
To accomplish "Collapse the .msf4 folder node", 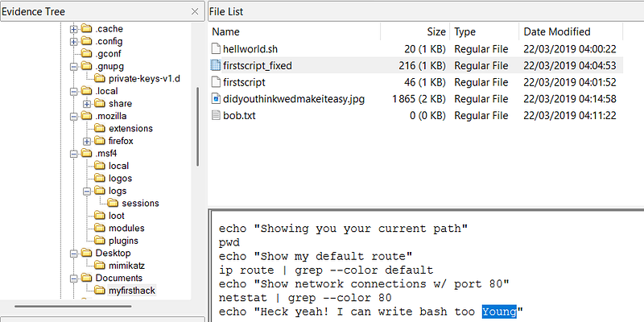I will [74, 154].
